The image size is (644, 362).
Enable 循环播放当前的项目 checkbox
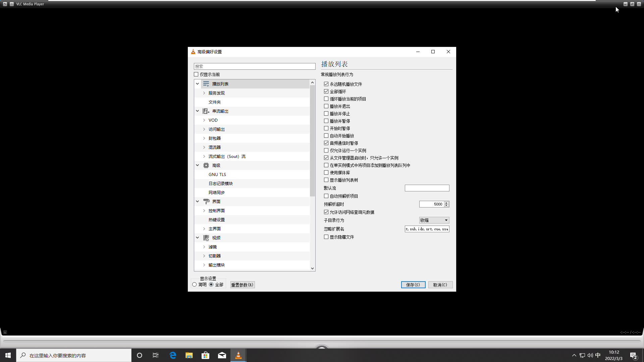pyautogui.click(x=326, y=99)
